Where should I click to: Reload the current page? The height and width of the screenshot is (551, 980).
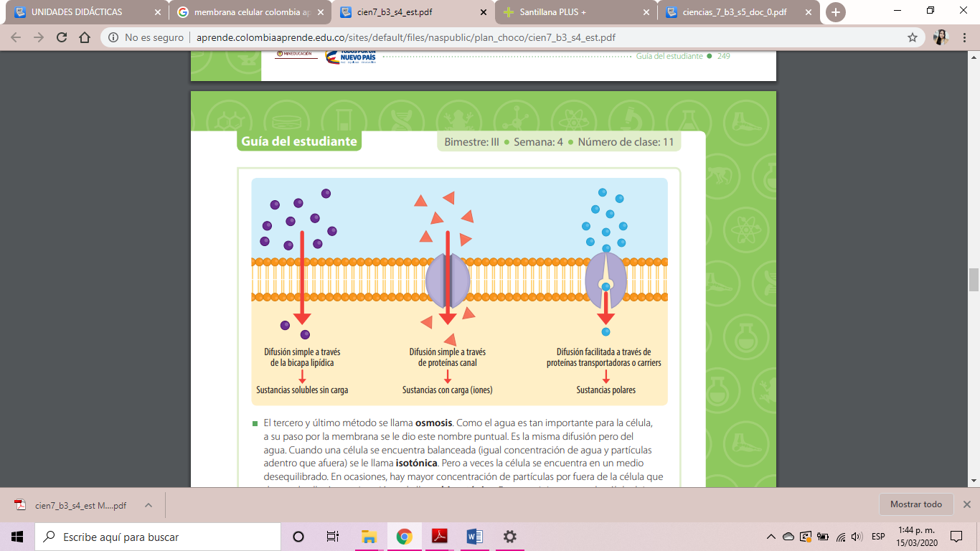[x=62, y=37]
